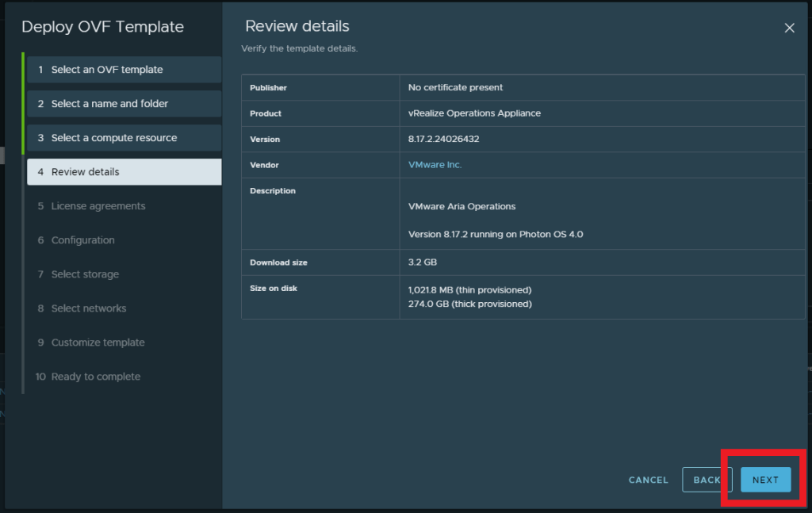Viewport: 812px width, 513px height.
Task: Select the Review details step
Action: tap(124, 172)
